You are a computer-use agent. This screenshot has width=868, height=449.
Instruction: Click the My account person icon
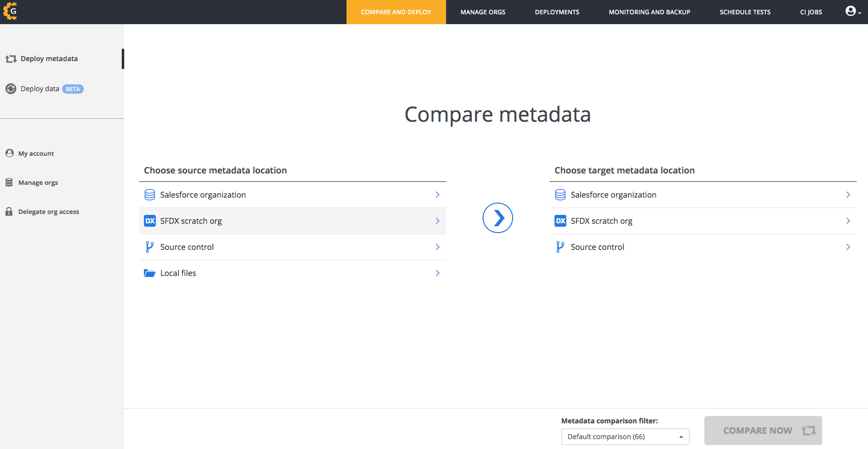click(x=9, y=153)
